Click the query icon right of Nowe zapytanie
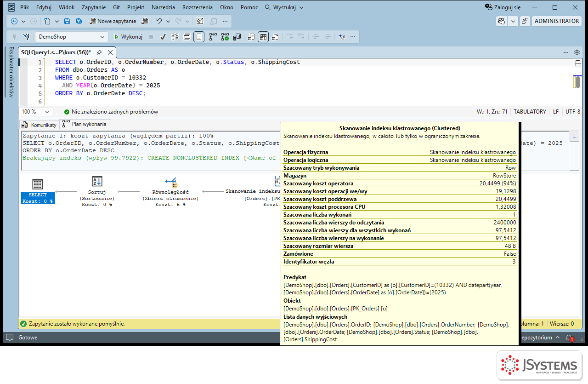Viewport: 588px width, 384px height. pos(145,21)
